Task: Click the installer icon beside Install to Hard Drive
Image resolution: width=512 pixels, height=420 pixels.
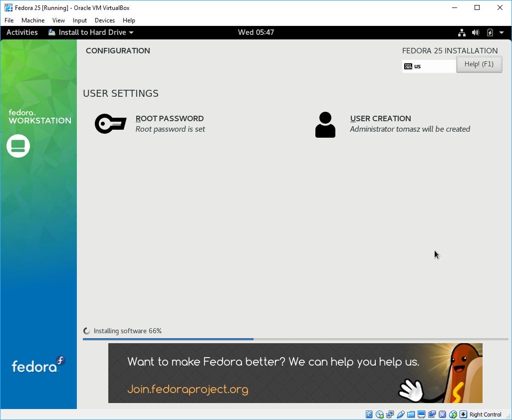Action: pos(51,32)
